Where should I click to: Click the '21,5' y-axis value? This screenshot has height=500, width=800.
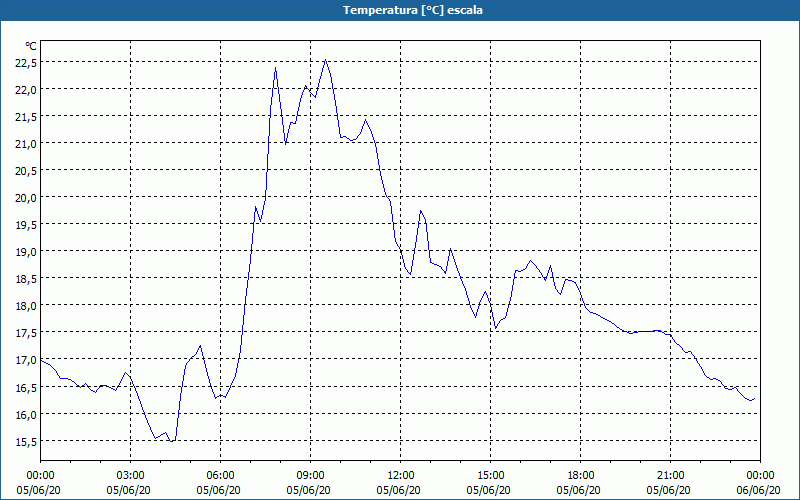click(26, 117)
